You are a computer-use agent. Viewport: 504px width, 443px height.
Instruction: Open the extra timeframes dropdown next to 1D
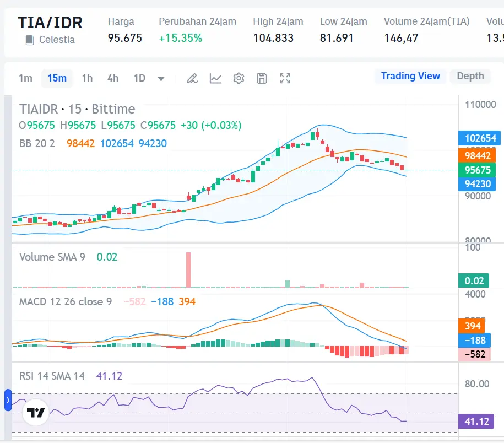point(160,78)
